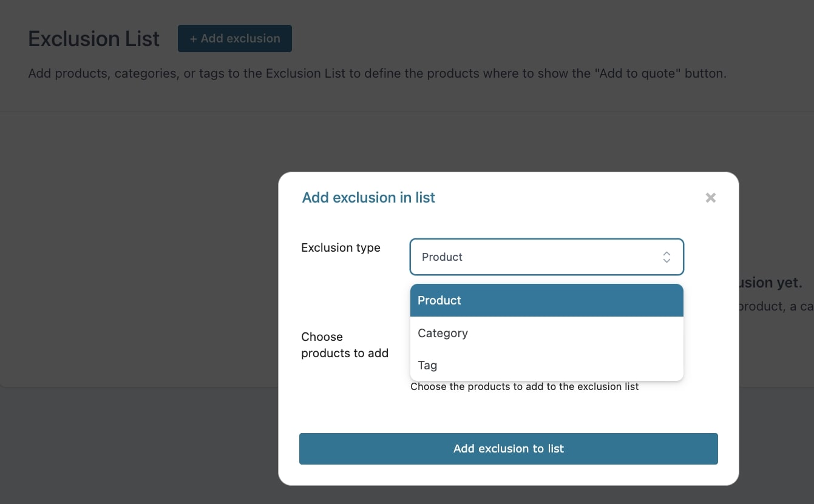Click the Exclusion List description paragraph
814x504 pixels.
tap(376, 74)
